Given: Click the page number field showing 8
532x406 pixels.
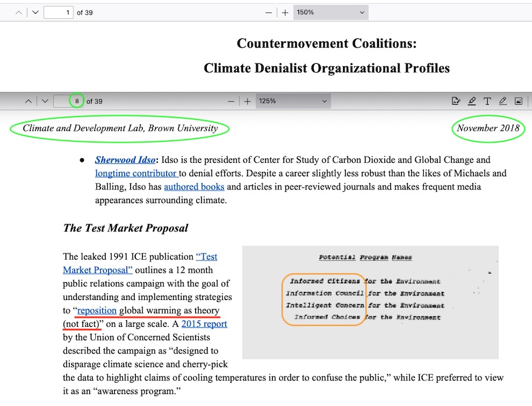Looking at the screenshot, I should (x=68, y=101).
